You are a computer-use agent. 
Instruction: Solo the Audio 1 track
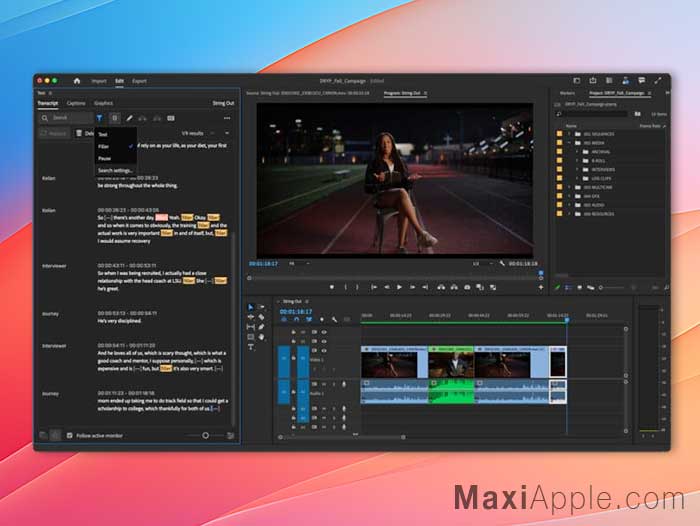333,384
